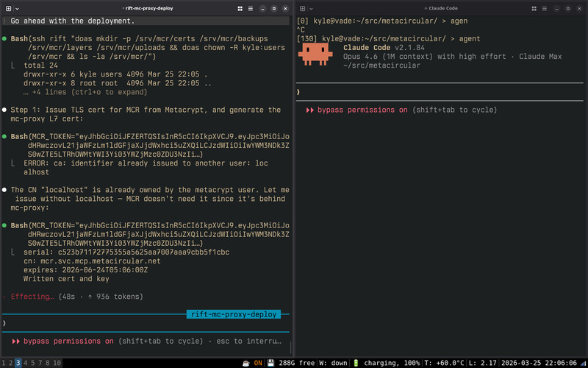Open new tab in Claude Code window
This screenshot has height=368, width=588.
point(302,8)
